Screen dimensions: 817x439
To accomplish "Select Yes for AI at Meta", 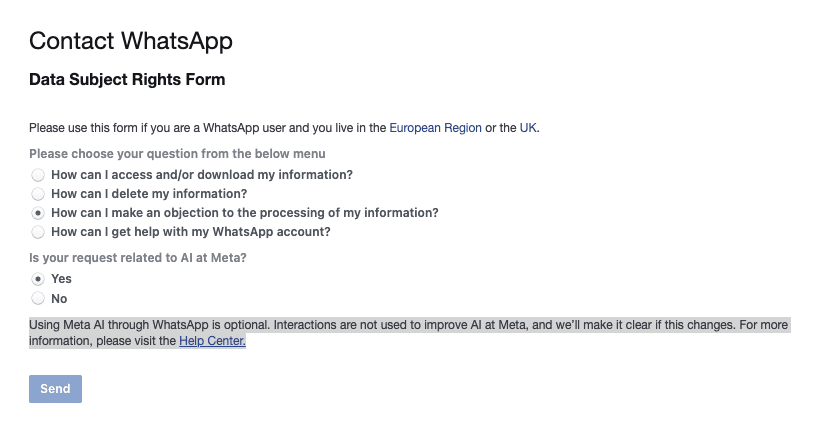I will point(38,279).
